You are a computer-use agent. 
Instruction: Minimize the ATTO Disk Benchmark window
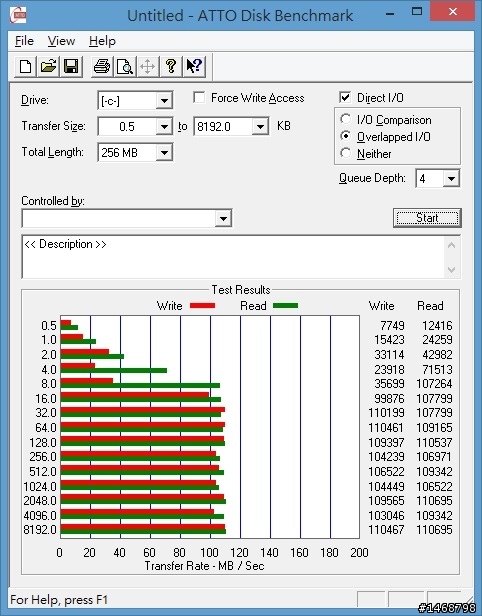tap(390, 13)
